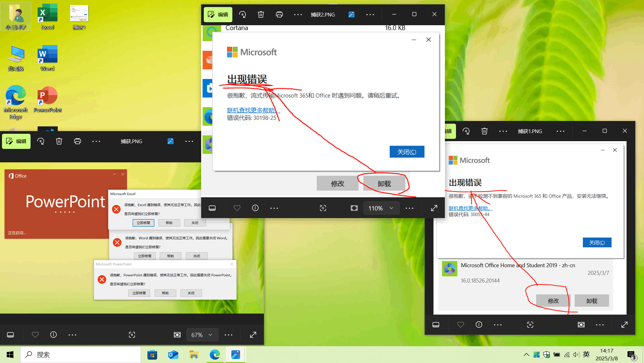Image resolution: width=644 pixels, height=363 pixels.
Task: Rotate image in 捕获.PNG window
Action: click(41, 141)
